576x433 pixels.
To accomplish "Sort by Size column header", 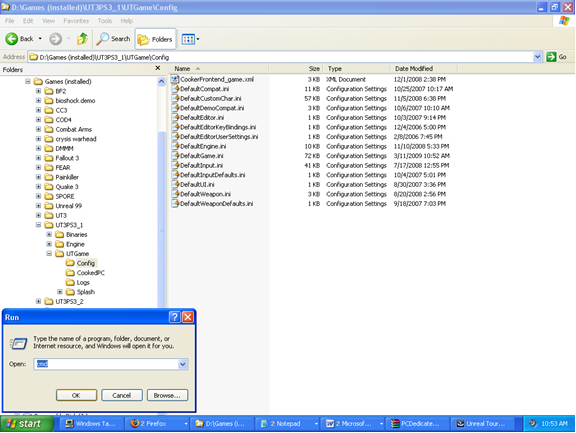I will [296, 69].
